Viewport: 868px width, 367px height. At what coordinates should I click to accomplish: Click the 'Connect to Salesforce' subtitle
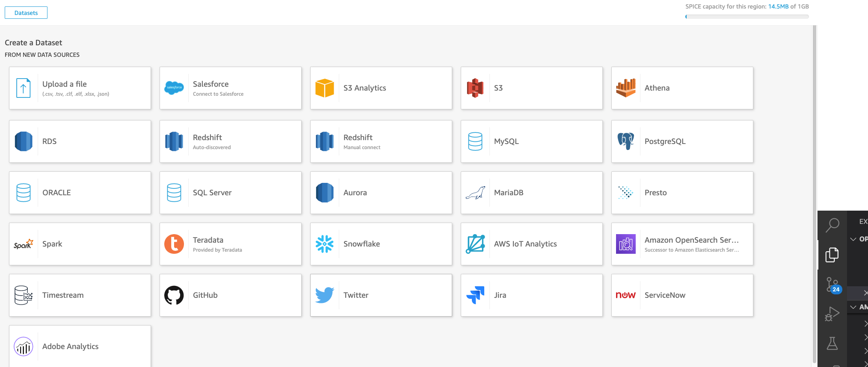(x=218, y=94)
